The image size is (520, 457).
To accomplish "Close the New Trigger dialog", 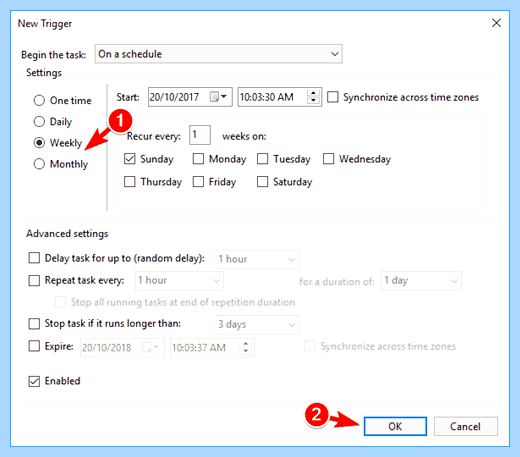I will tap(496, 23).
